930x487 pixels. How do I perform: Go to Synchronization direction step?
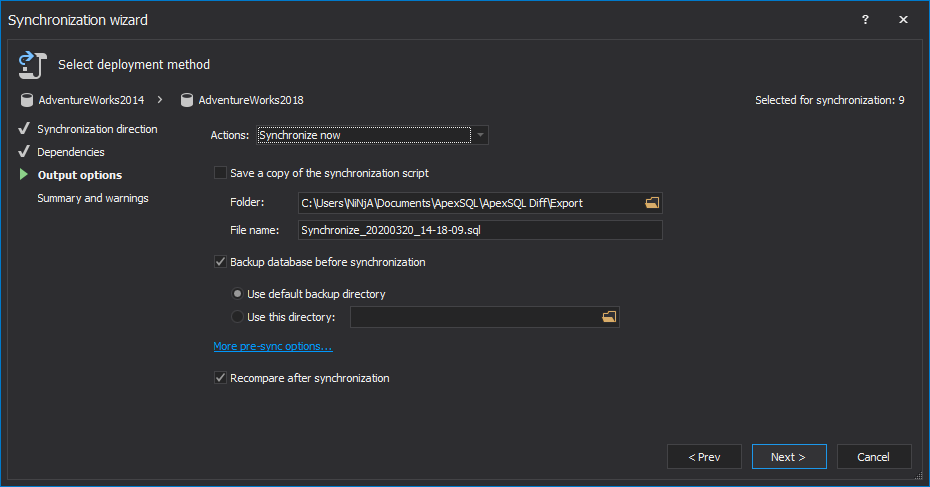[97, 129]
